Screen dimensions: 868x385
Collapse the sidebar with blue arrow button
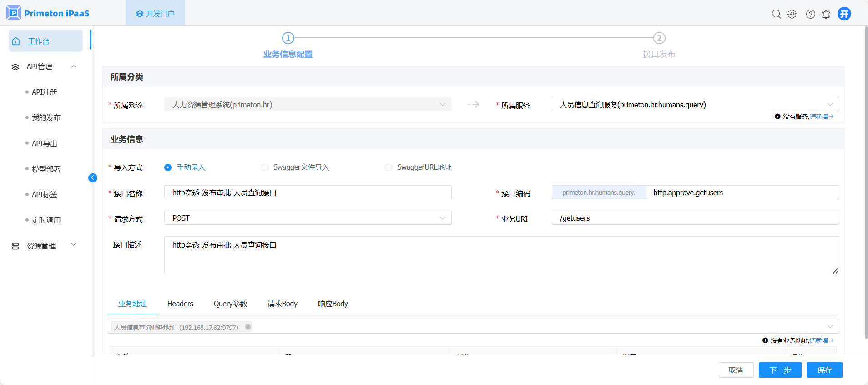tap(93, 178)
